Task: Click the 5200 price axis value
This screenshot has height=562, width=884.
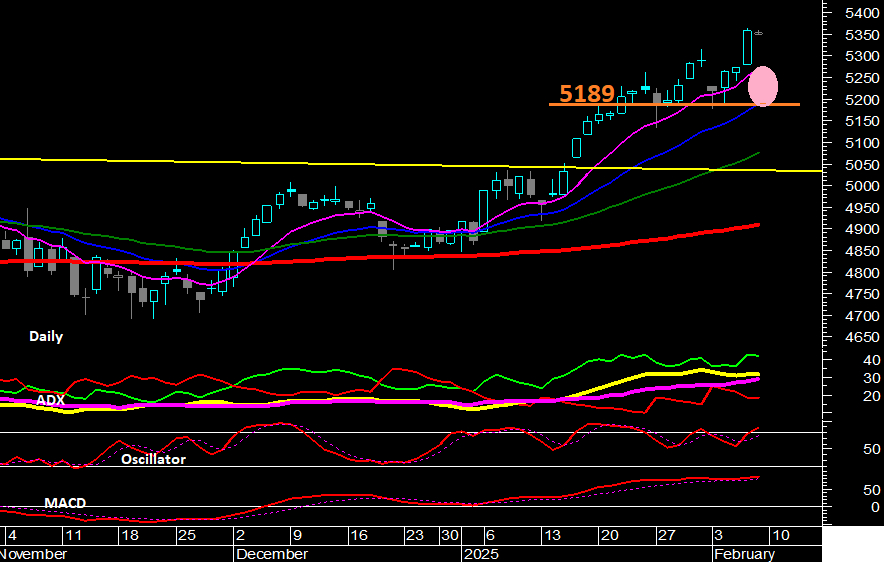Action: pos(862,100)
